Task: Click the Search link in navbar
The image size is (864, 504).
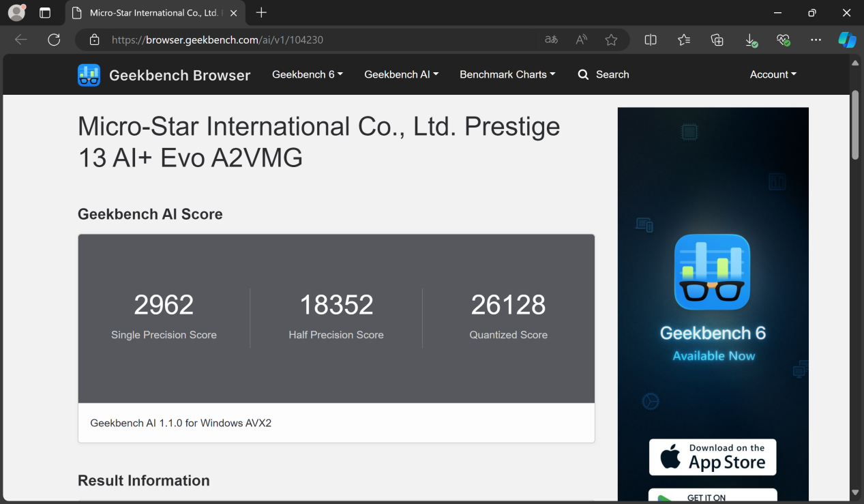Action: point(604,74)
